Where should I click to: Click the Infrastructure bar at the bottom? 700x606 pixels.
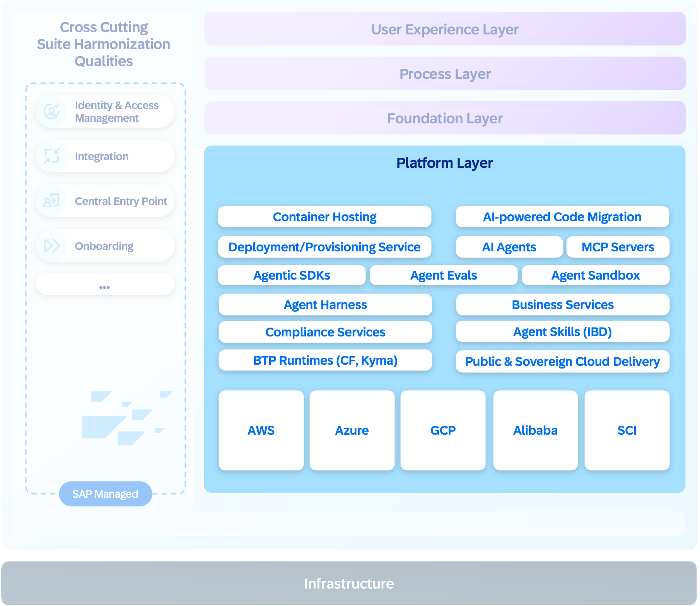pyautogui.click(x=349, y=583)
